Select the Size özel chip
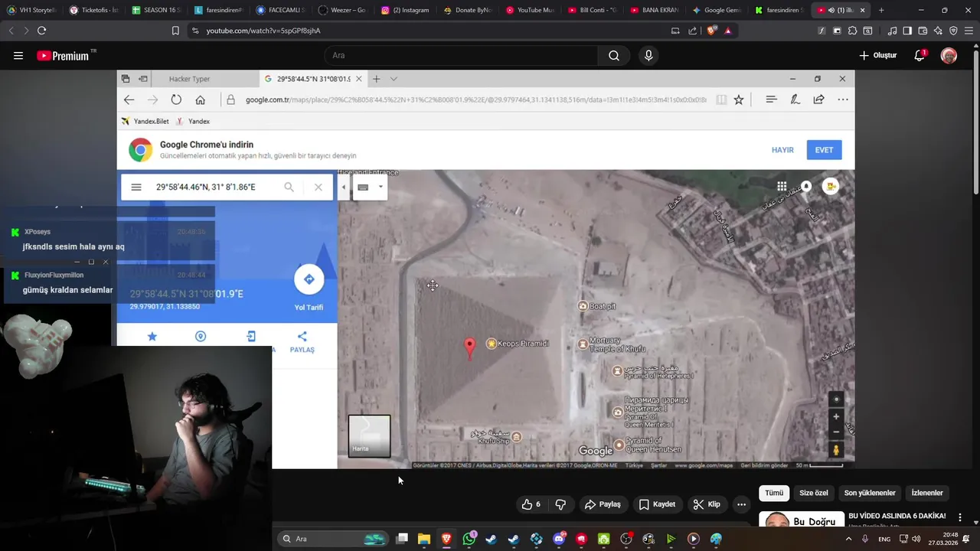This screenshot has height=551, width=980. [814, 493]
